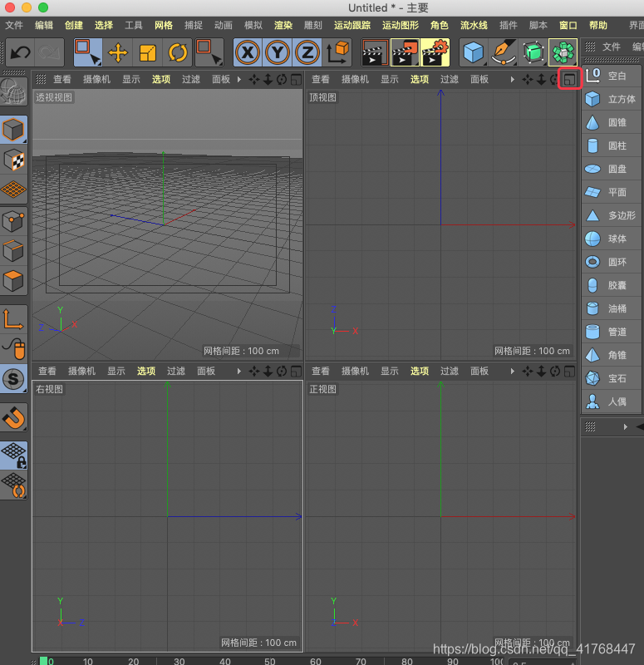The image size is (644, 665).
Task: Select the Move tool
Action: (x=118, y=53)
